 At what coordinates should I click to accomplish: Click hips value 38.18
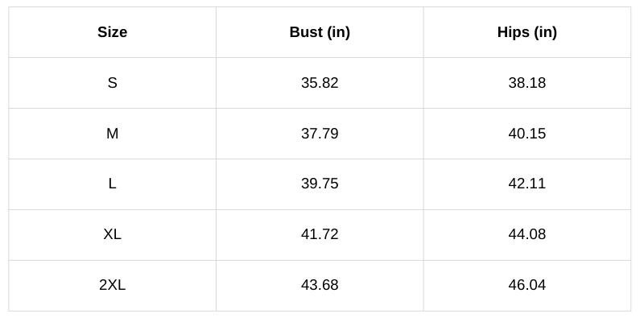tap(526, 83)
